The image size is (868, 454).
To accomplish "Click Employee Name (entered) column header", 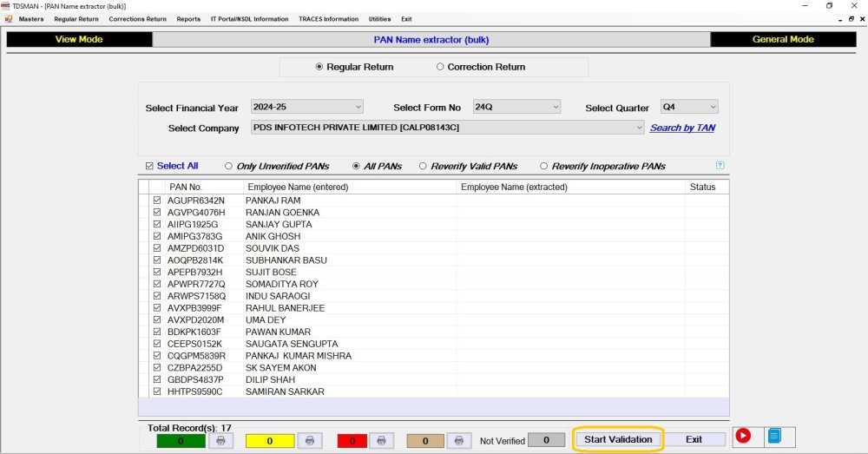I will tap(350, 188).
